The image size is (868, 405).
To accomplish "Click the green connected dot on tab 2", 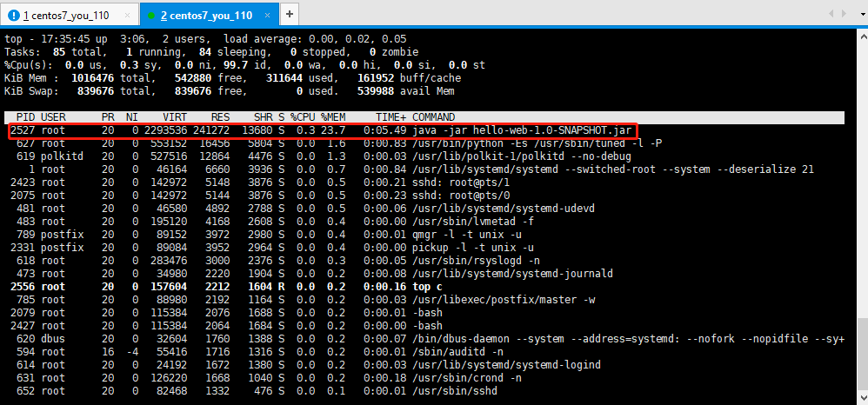I will coord(151,16).
